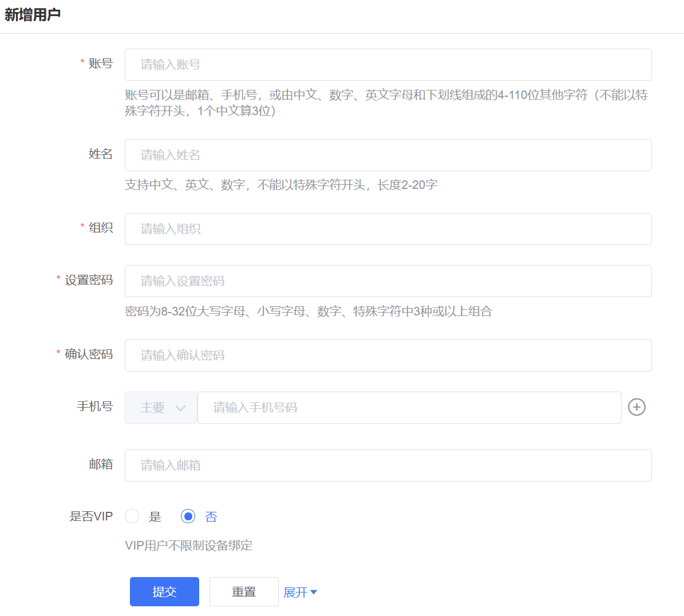The width and height of the screenshot is (684, 616).
Task: Click the password rule hint '密码为8-32位大写字母…'
Action: pyautogui.click(x=309, y=311)
